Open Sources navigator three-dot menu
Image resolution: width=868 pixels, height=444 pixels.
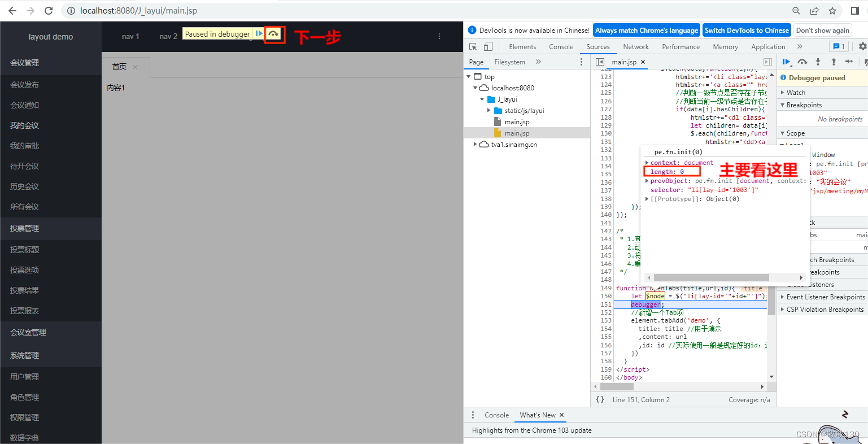point(581,62)
